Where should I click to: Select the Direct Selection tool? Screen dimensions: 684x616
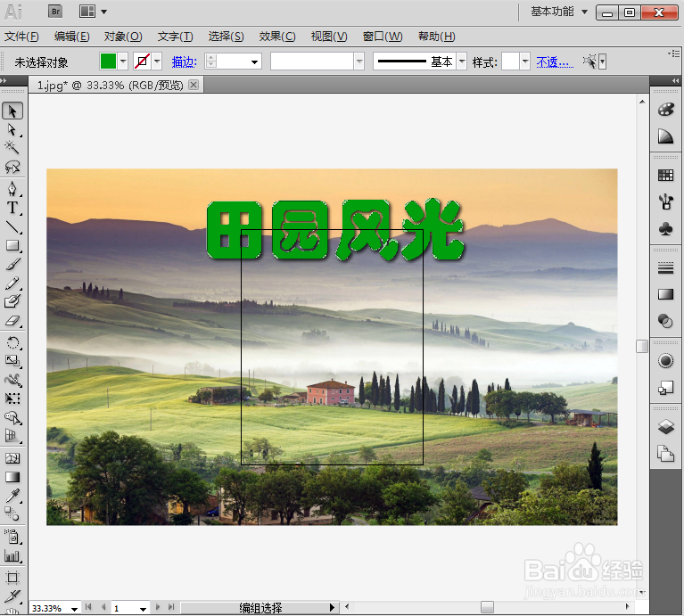12,130
